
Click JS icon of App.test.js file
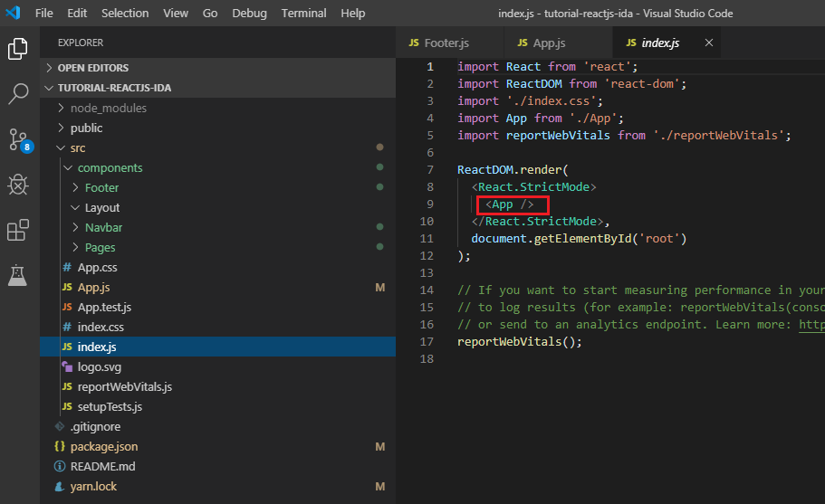[67, 307]
